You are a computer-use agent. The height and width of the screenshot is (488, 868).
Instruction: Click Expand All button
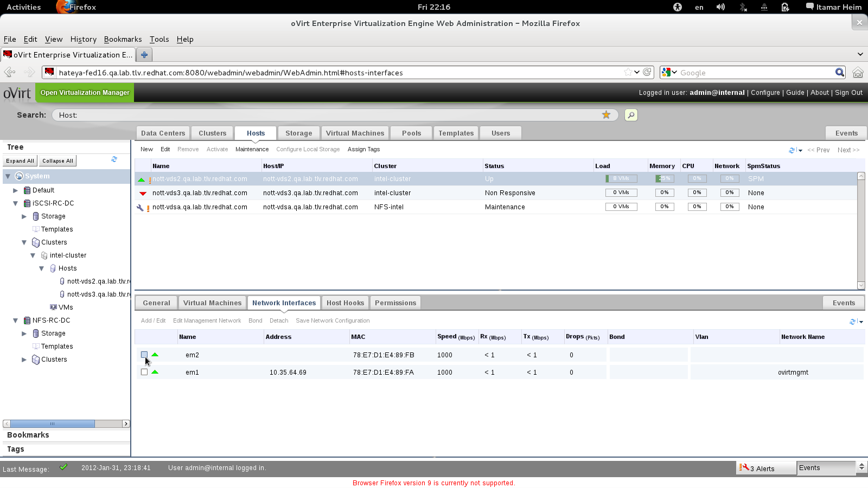point(20,161)
